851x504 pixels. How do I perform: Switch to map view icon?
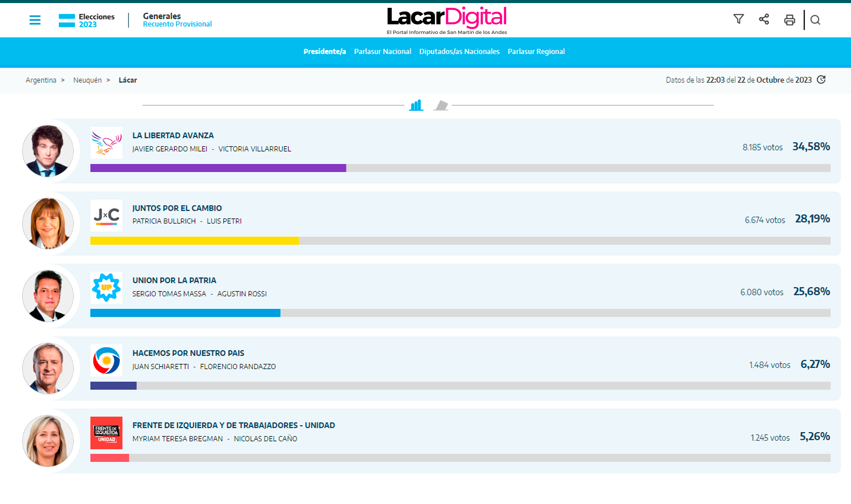pos(441,105)
